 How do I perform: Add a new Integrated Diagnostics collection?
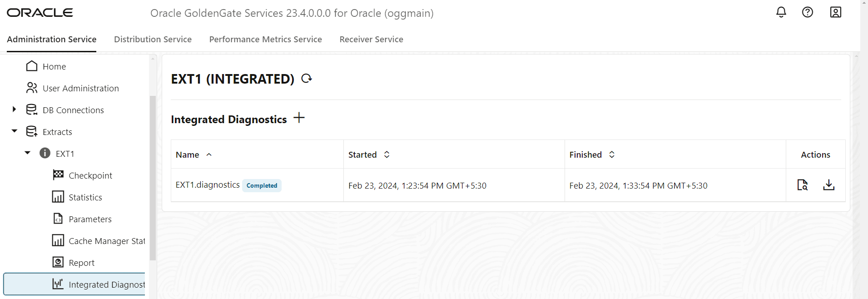(x=299, y=118)
